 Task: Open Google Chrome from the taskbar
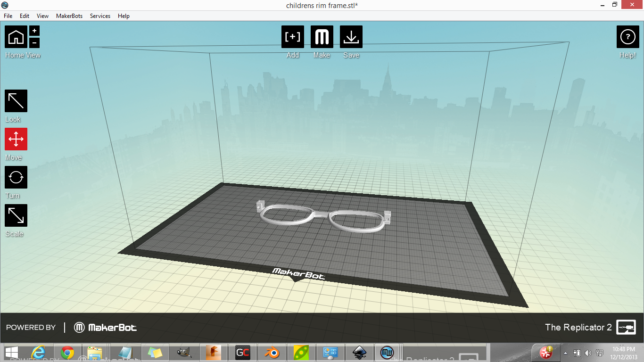(67, 353)
